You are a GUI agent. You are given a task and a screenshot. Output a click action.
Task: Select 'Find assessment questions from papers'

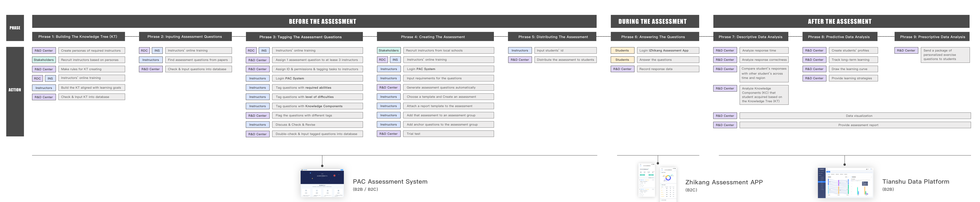(199, 60)
